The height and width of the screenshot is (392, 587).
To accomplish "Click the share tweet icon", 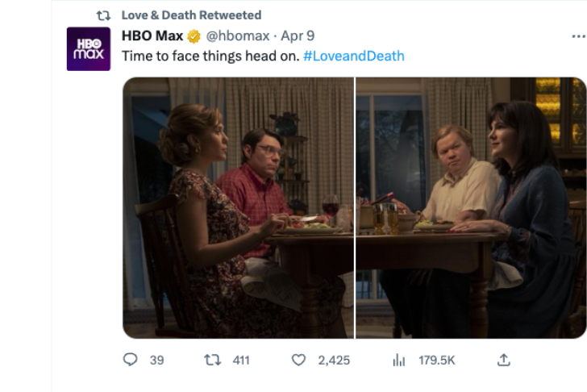I will pyautogui.click(x=504, y=360).
